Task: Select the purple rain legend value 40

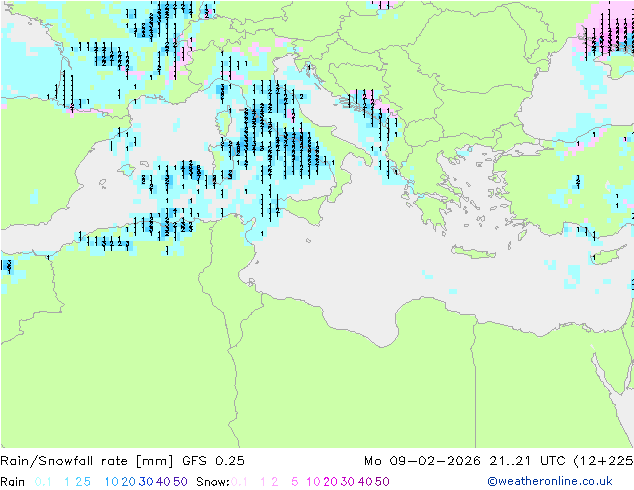Action: (x=163, y=482)
